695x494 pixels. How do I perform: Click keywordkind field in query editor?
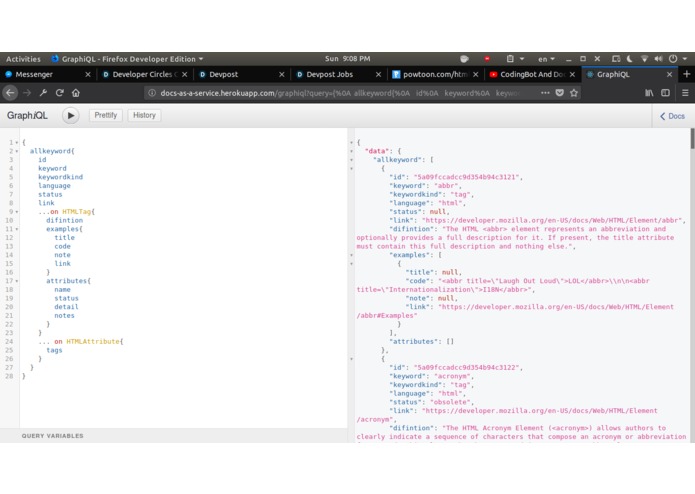60,177
